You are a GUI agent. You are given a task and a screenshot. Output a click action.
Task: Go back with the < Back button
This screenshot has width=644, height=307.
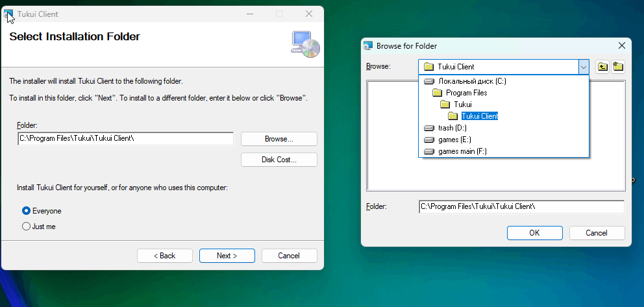click(x=165, y=256)
